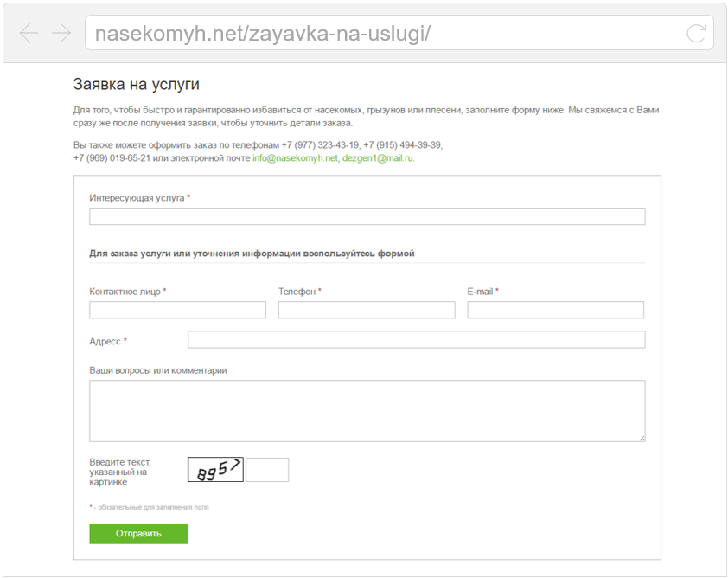Screen dimensions: 728x578
Task: Click the textarea resize handle corner
Action: click(x=642, y=438)
